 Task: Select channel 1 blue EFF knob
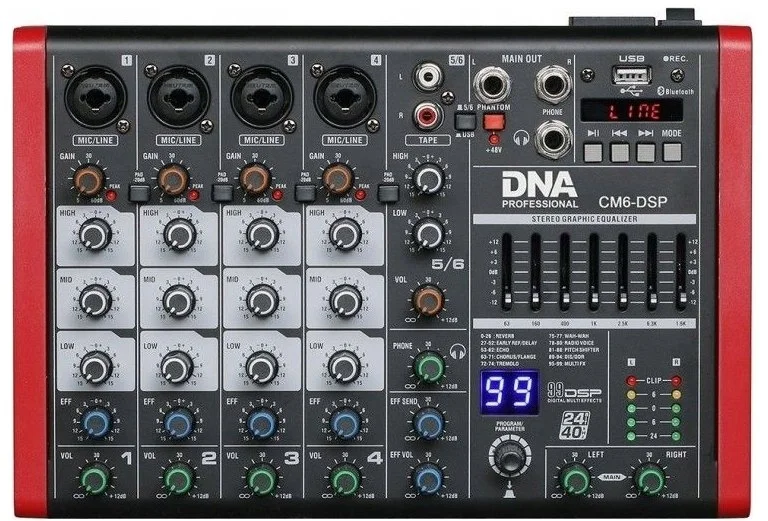coord(96,423)
